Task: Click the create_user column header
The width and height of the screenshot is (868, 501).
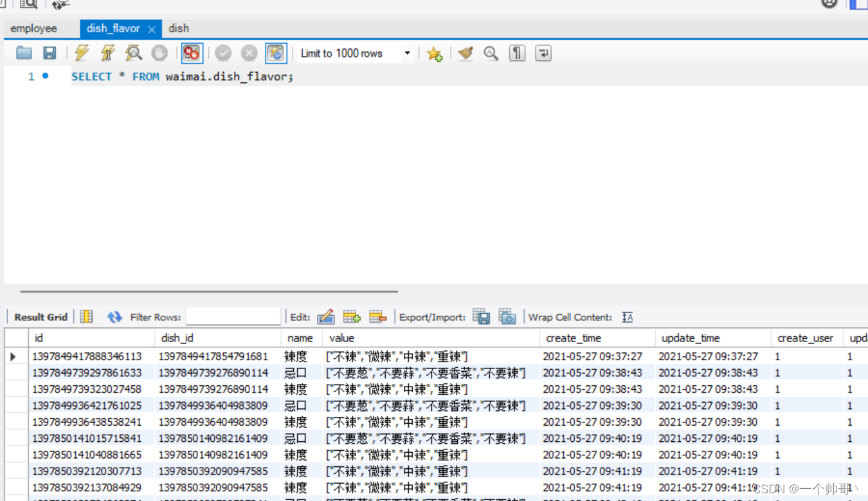Action: 807,338
